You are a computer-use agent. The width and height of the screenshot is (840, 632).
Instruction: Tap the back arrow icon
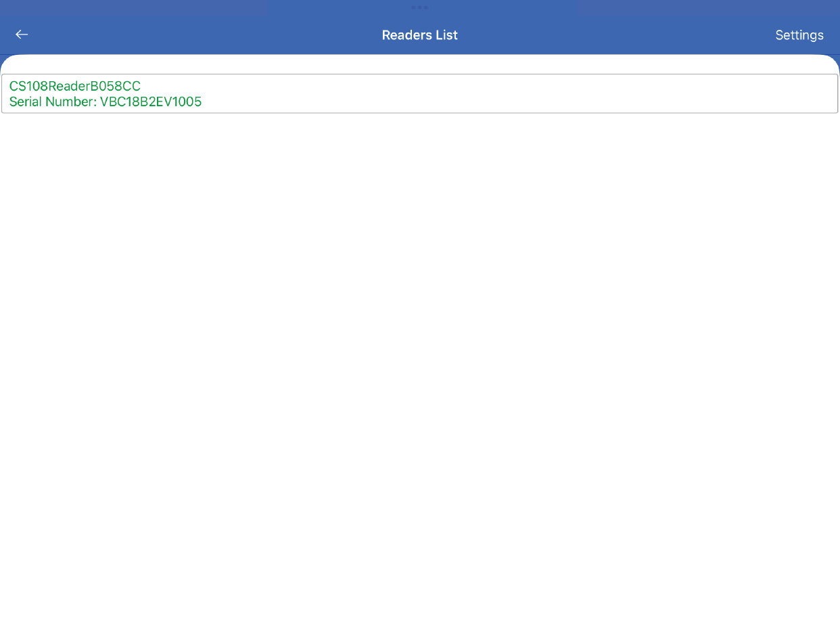coord(22,35)
